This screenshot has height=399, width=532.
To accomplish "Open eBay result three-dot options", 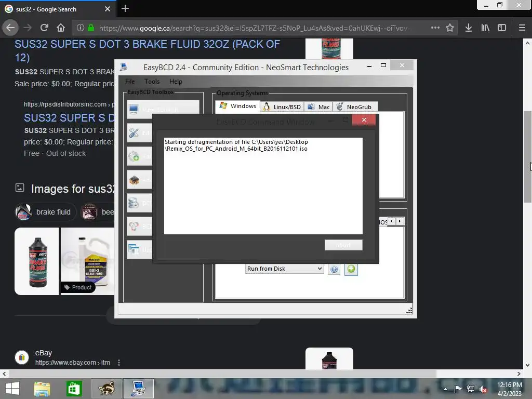I will pyautogui.click(x=119, y=363).
